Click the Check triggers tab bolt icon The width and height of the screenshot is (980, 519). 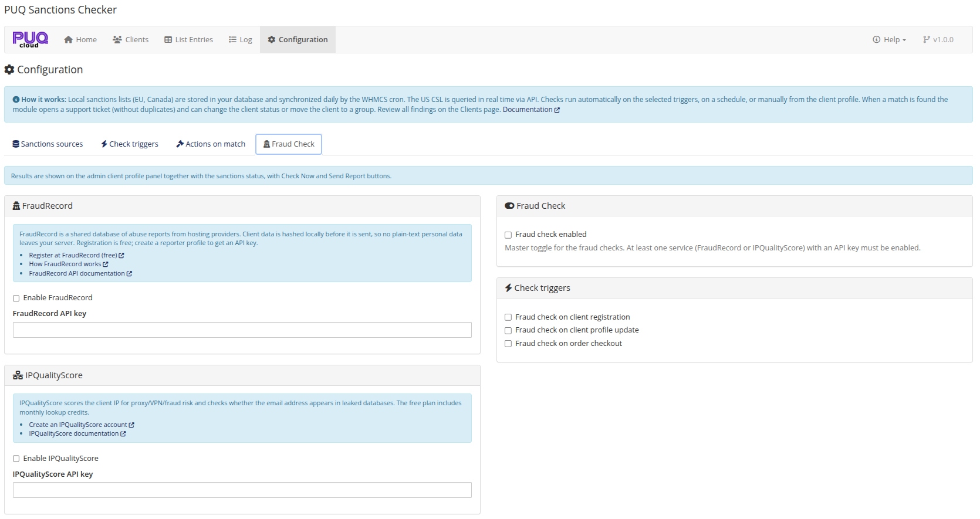pyautogui.click(x=104, y=144)
